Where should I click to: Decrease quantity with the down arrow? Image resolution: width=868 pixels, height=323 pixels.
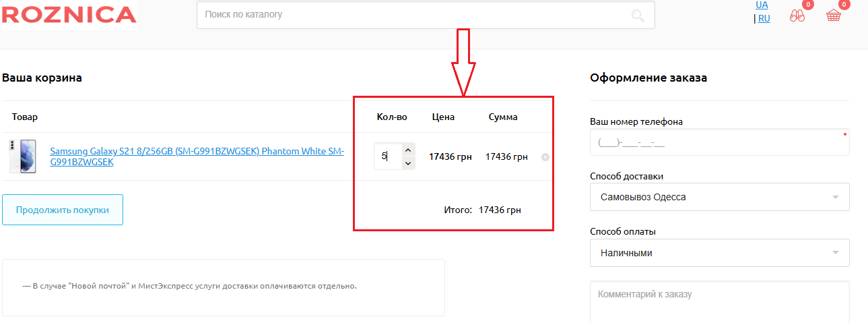[x=408, y=163]
